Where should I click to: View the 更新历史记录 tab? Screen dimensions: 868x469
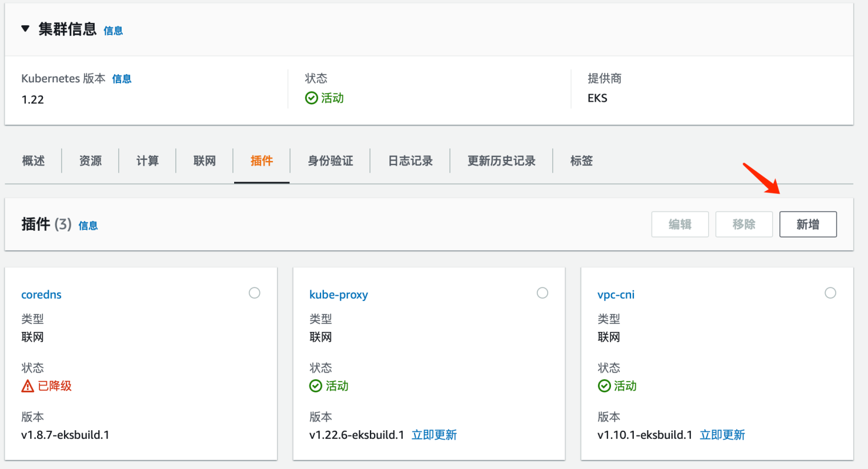[x=501, y=161]
